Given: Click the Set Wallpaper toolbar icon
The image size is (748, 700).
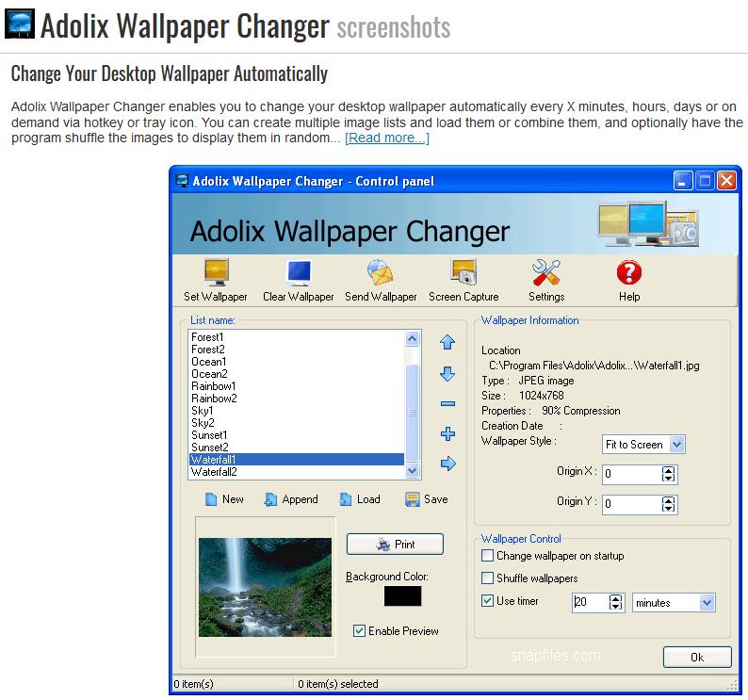Looking at the screenshot, I should pos(216,271).
